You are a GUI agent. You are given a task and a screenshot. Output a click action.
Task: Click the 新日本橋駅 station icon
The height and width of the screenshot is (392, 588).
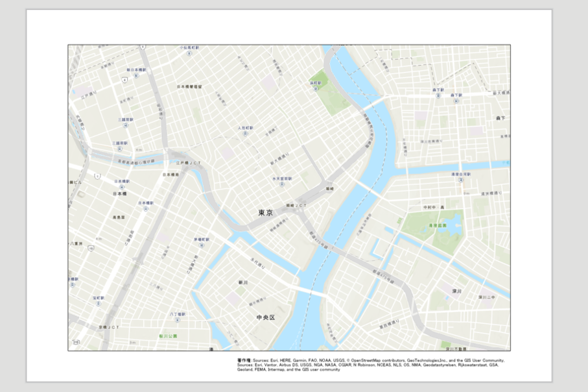(x=137, y=75)
